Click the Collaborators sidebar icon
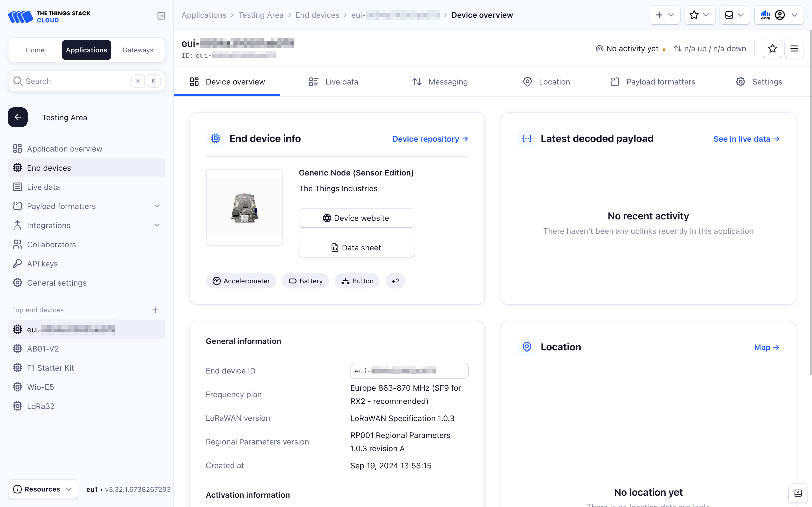 18,244
